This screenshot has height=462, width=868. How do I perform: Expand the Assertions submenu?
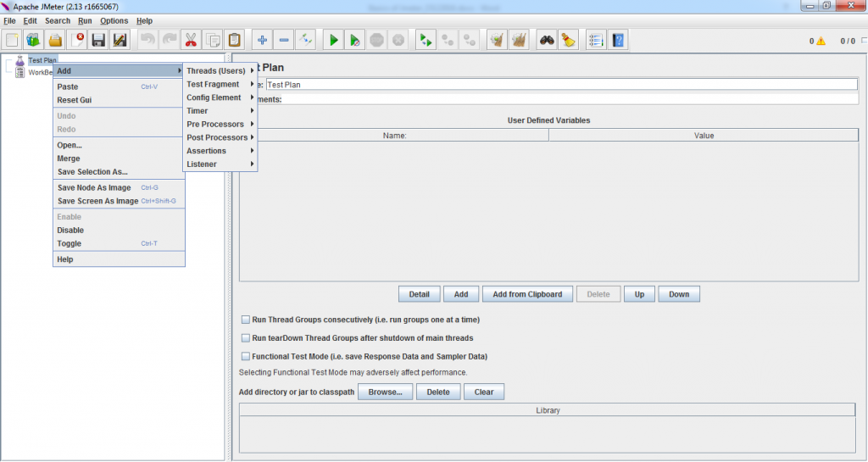(x=220, y=151)
